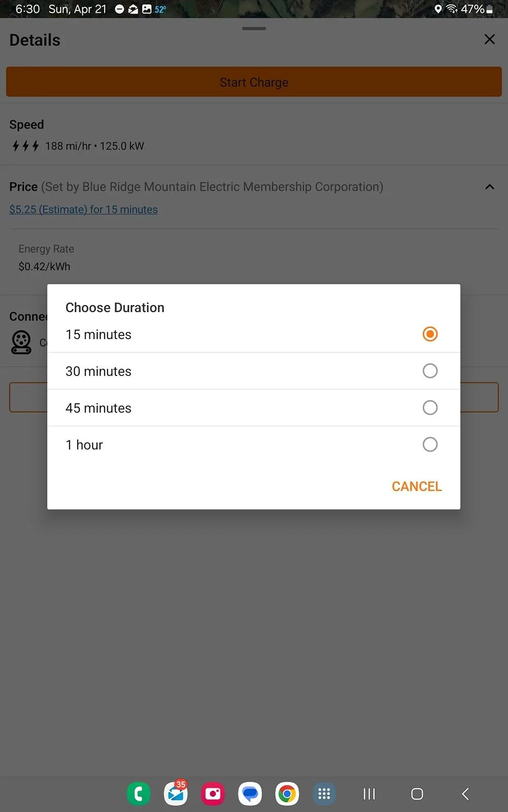508x812 pixels.
Task: Tap the back navigation arrow
Action: pyautogui.click(x=465, y=794)
